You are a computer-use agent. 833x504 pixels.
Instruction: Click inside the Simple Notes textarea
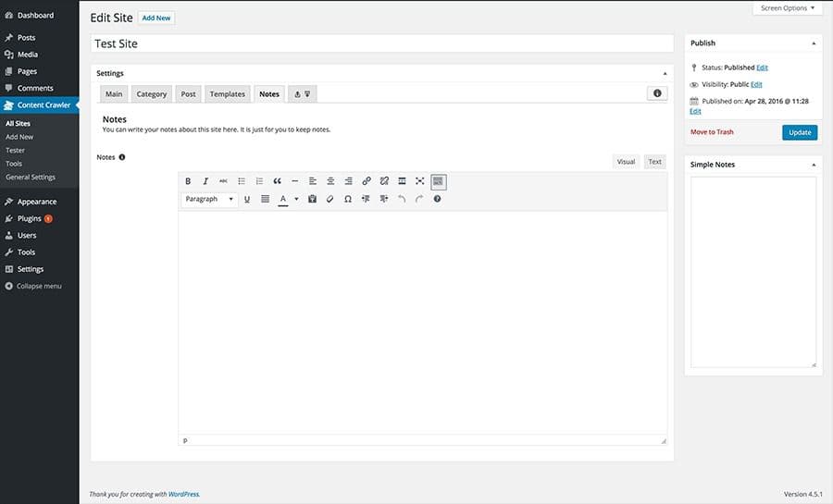pyautogui.click(x=753, y=272)
